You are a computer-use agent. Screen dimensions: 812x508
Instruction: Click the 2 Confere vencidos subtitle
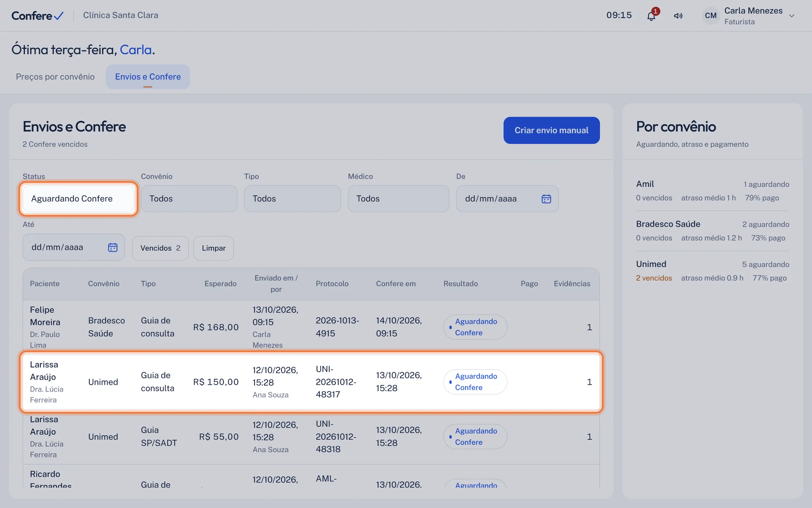click(x=55, y=144)
